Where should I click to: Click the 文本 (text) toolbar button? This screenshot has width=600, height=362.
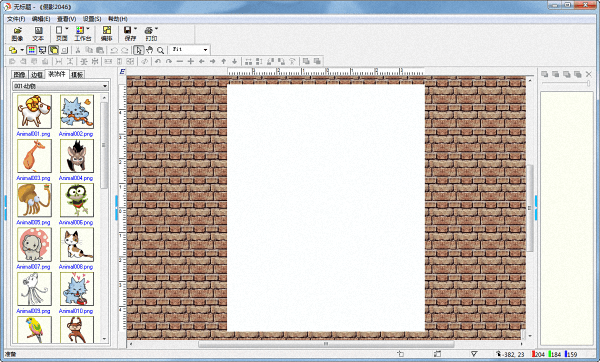38,34
